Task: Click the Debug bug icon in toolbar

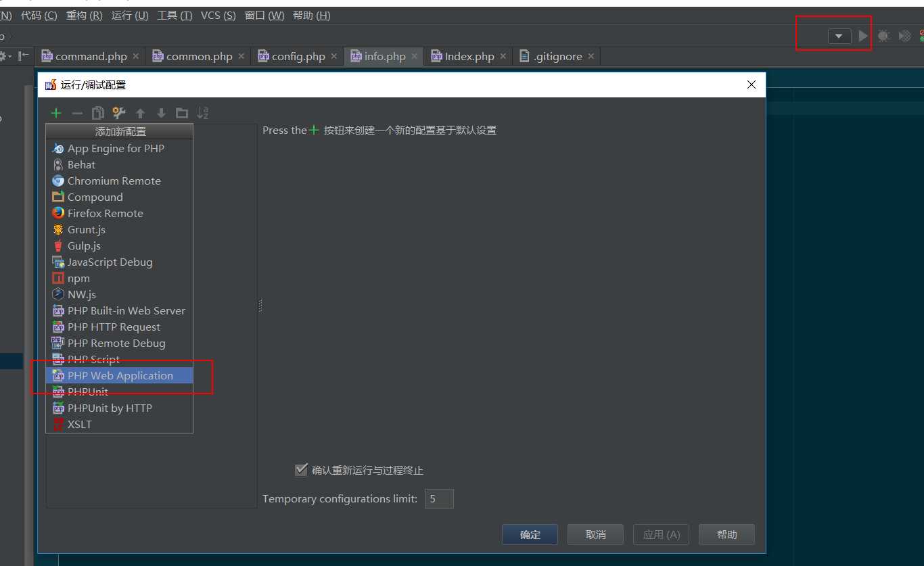Action: click(x=883, y=36)
